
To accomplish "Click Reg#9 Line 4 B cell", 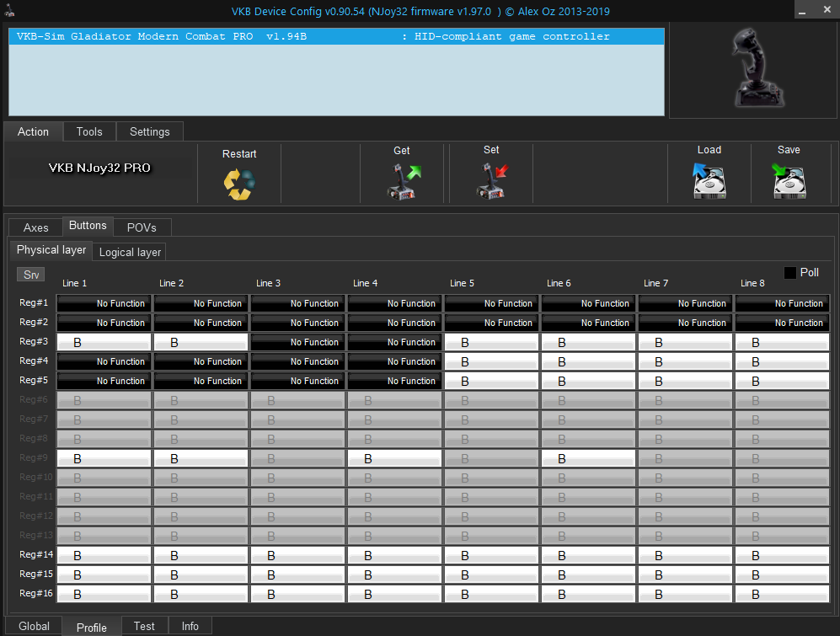I will [x=395, y=458].
